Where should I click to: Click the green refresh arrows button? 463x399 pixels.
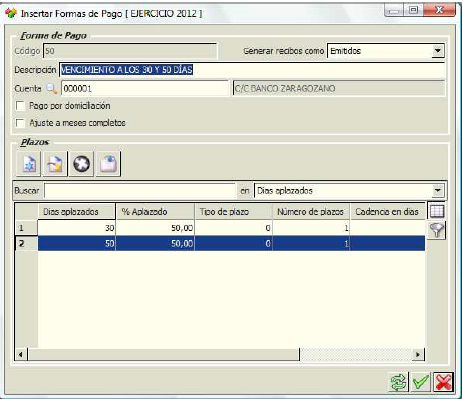click(399, 382)
